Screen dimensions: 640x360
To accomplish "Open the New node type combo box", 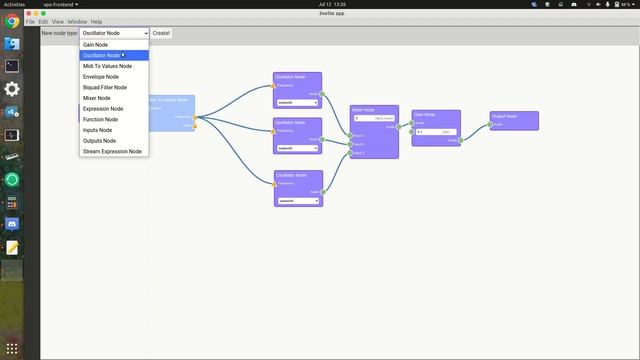I will 114,33.
